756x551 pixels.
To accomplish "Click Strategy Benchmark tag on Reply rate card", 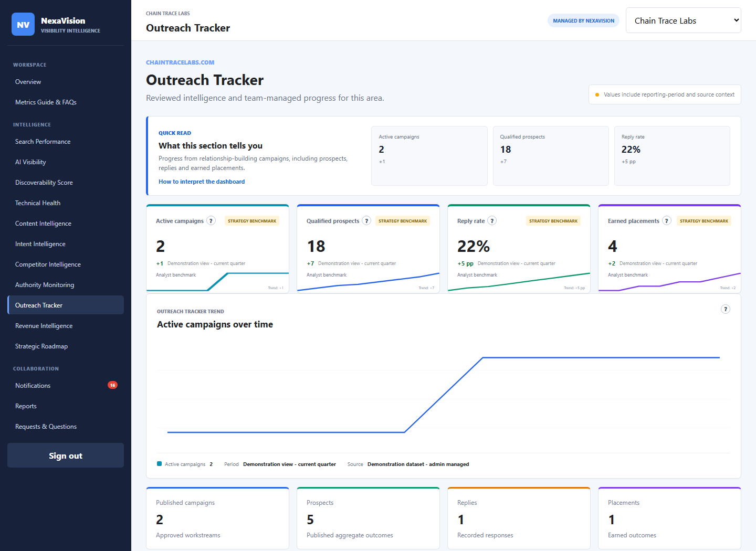I will point(553,221).
